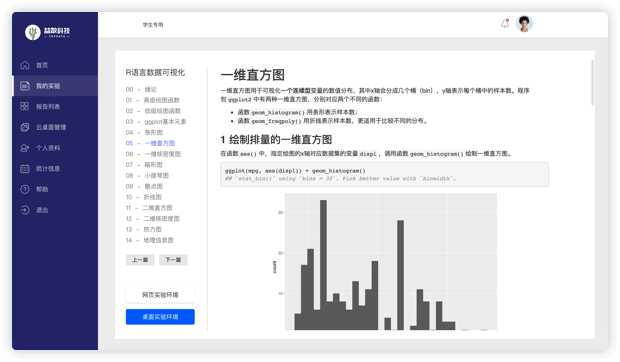Click the content panel vertical scrollbar
The height and width of the screenshot is (362, 620).
(592, 82)
